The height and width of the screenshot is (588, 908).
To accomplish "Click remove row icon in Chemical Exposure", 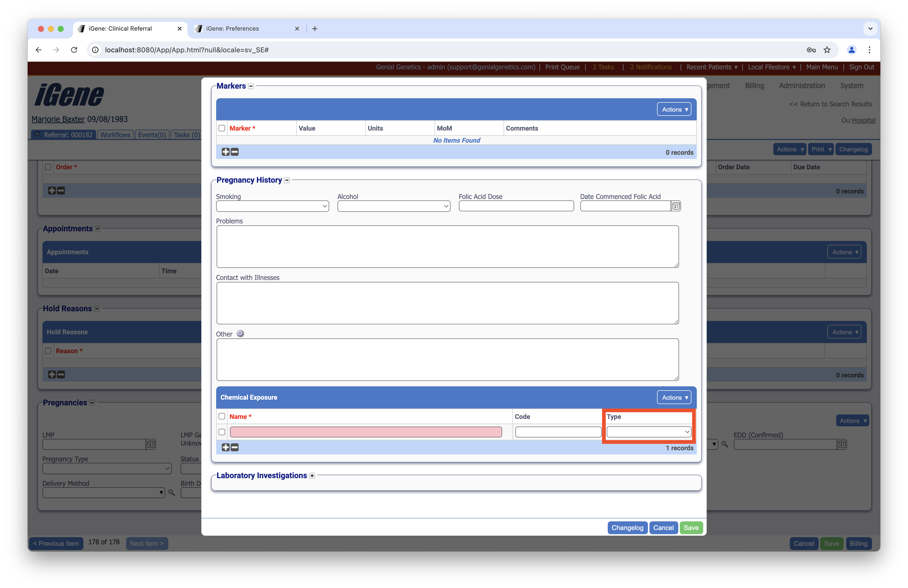I will coord(235,447).
